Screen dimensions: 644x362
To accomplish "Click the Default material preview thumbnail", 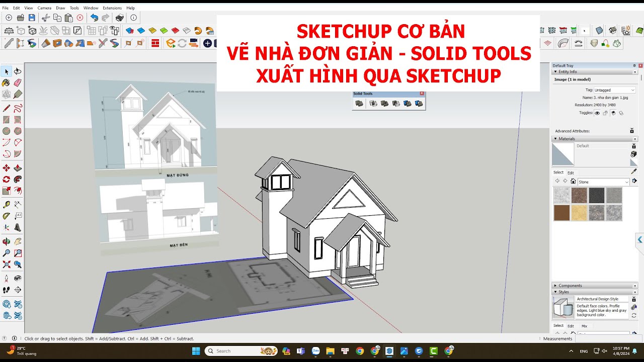I will click(x=563, y=154).
